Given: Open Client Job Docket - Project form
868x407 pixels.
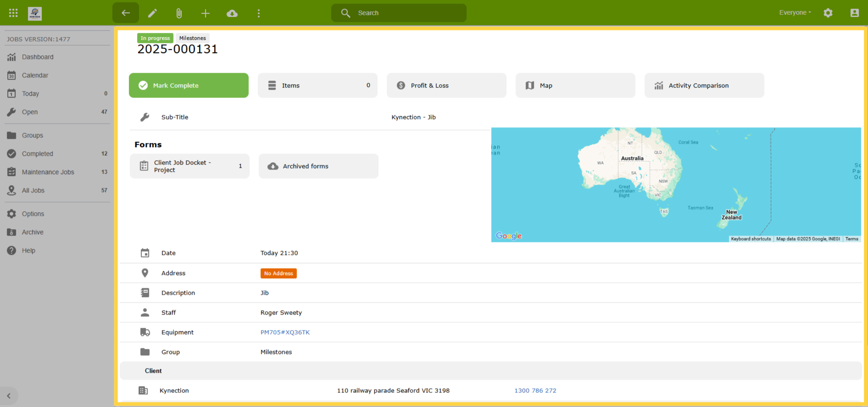Looking at the screenshot, I should (x=190, y=166).
